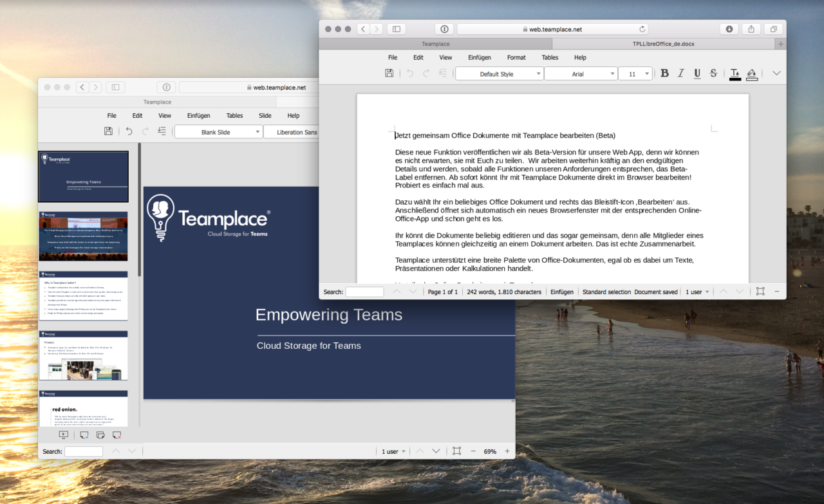Viewport: 824px width, 504px height.
Task: Open the Help menu in the document window
Action: [580, 57]
